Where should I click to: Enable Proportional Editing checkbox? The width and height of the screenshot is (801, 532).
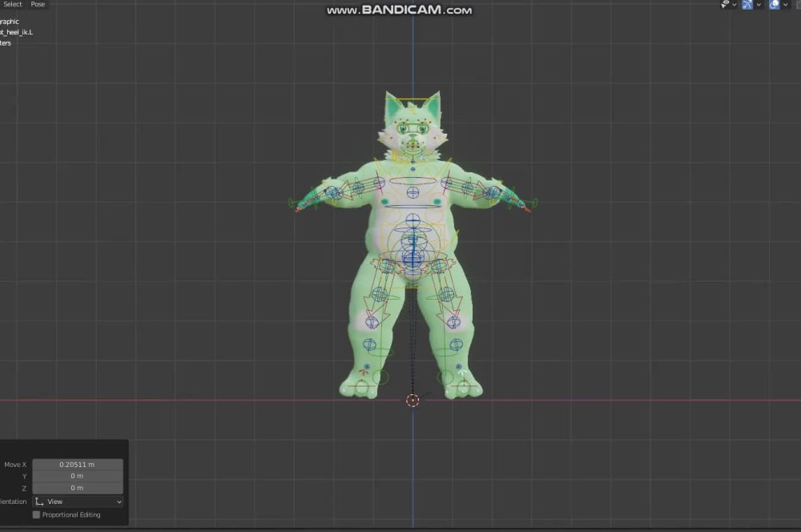pos(35,515)
